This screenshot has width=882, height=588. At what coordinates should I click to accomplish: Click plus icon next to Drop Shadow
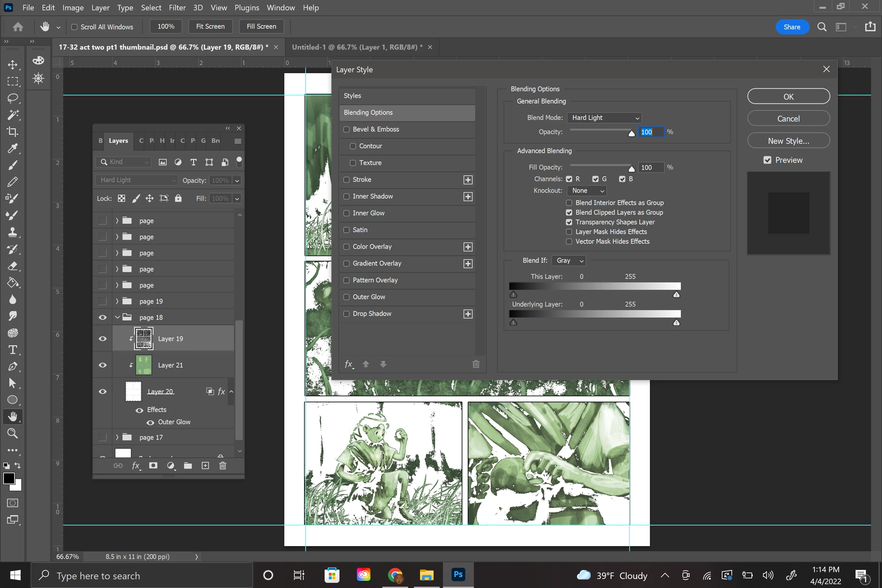(468, 314)
